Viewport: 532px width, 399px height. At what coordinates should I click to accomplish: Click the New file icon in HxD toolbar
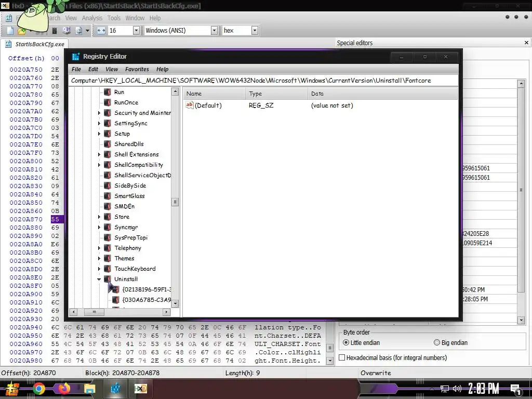pos(10,31)
